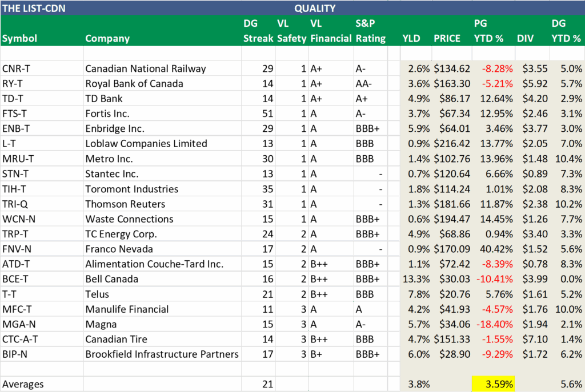Click Metro Inc. PG YTD 13.96%

coord(493,159)
